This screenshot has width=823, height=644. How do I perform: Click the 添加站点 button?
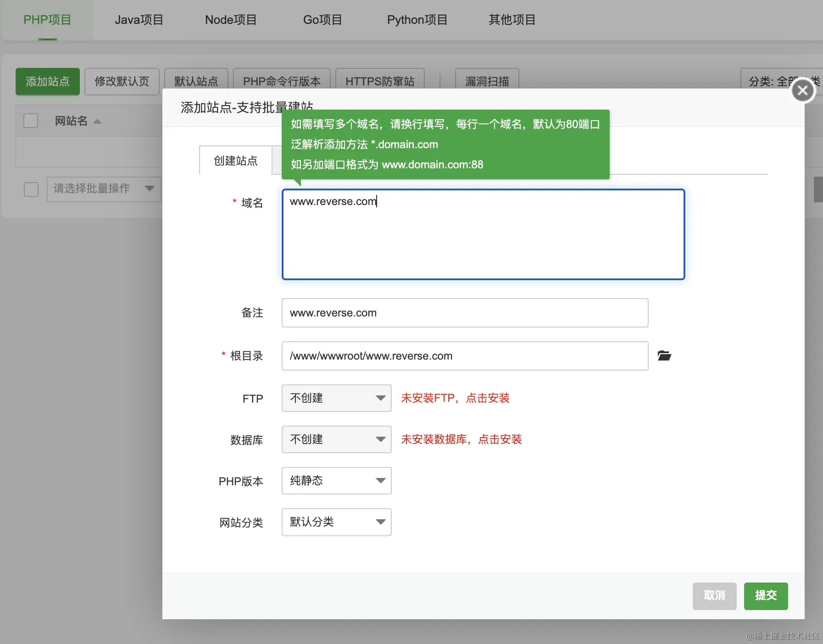tap(48, 82)
